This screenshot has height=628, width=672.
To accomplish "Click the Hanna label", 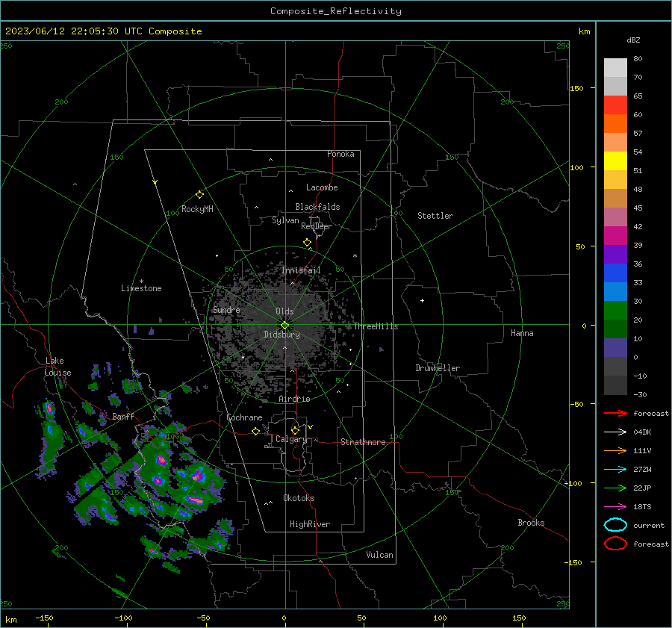I will tap(522, 333).
